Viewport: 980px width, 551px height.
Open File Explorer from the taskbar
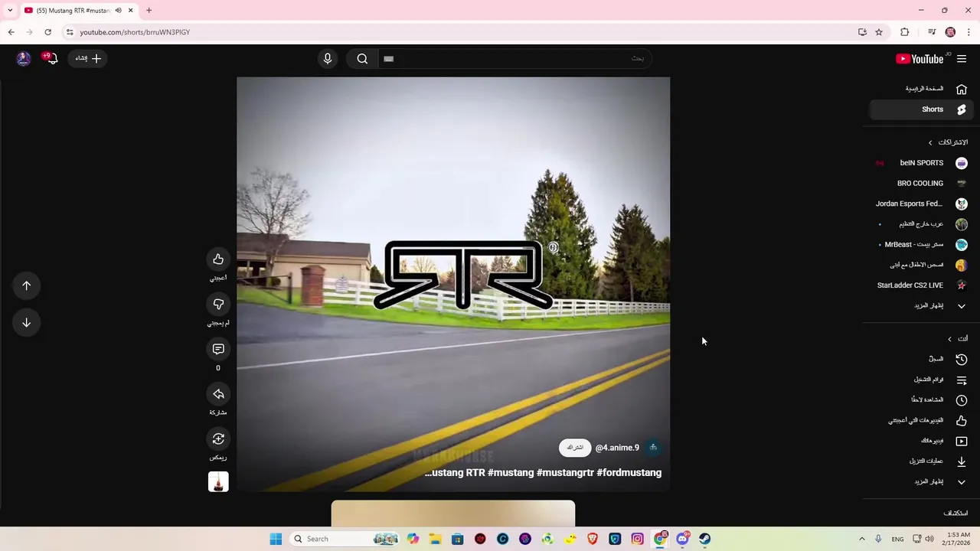pos(435,539)
